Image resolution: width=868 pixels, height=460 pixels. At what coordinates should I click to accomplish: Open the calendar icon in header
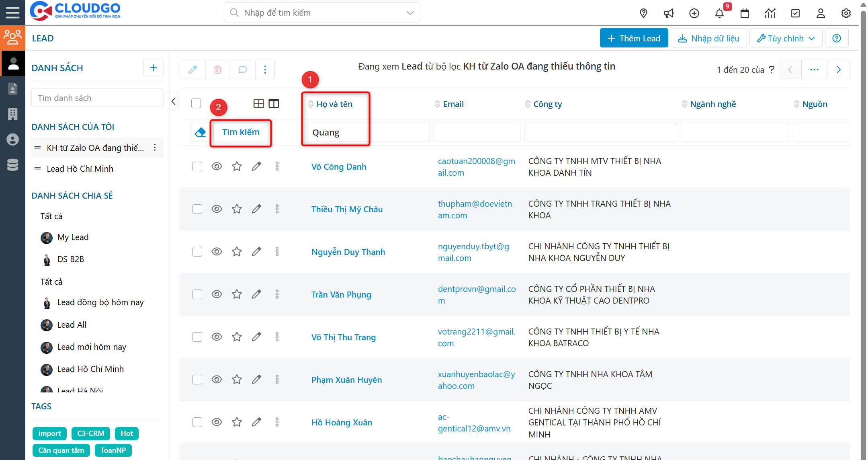point(745,13)
